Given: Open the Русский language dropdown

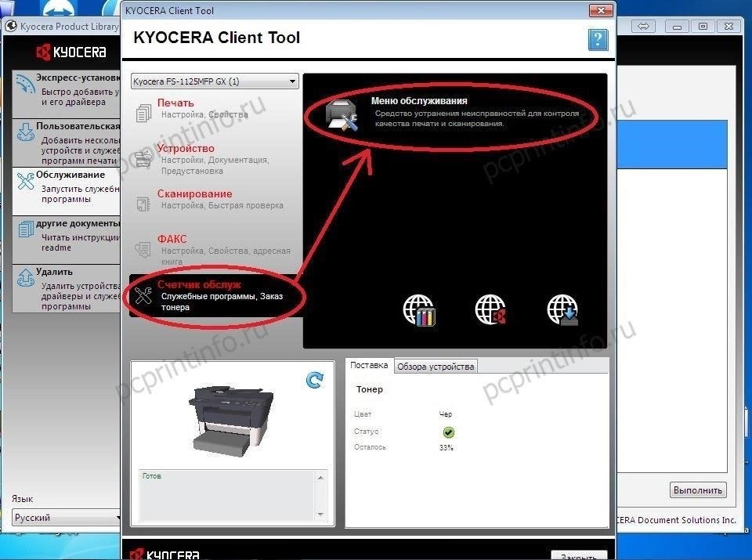Looking at the screenshot, I should click(66, 518).
